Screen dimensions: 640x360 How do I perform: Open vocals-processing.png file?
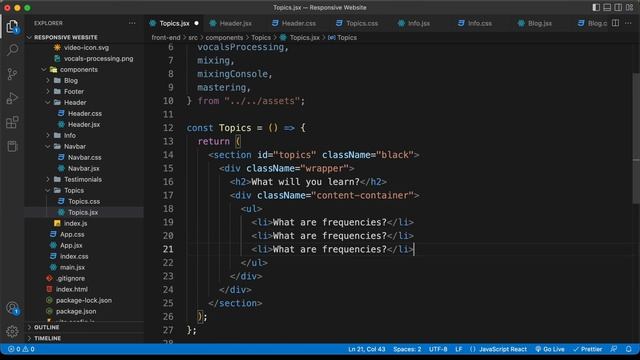click(98, 58)
